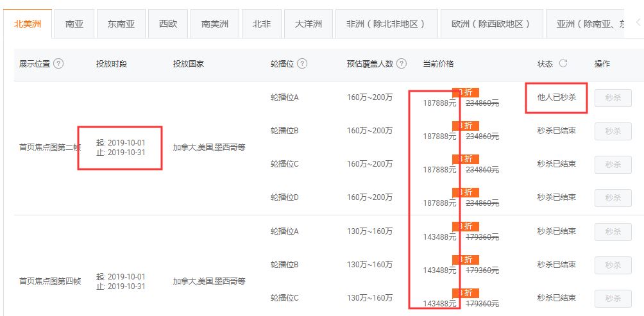Open the 大洋洲 tab
Screen dimensions: 644x316
point(309,24)
